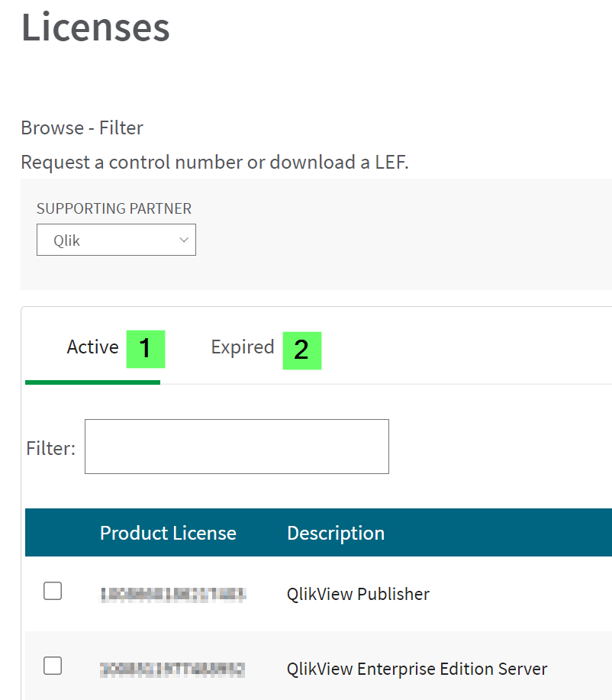Switch to the Expired licenses tab
This screenshot has height=700, width=612.
[243, 347]
